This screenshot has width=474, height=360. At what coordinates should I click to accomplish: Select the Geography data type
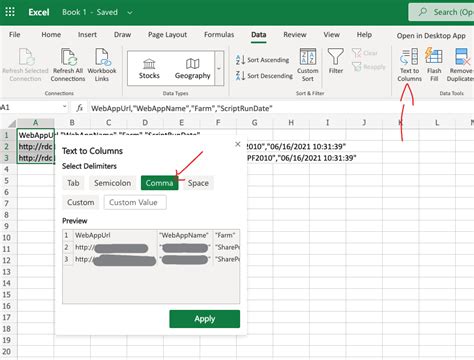[192, 69]
